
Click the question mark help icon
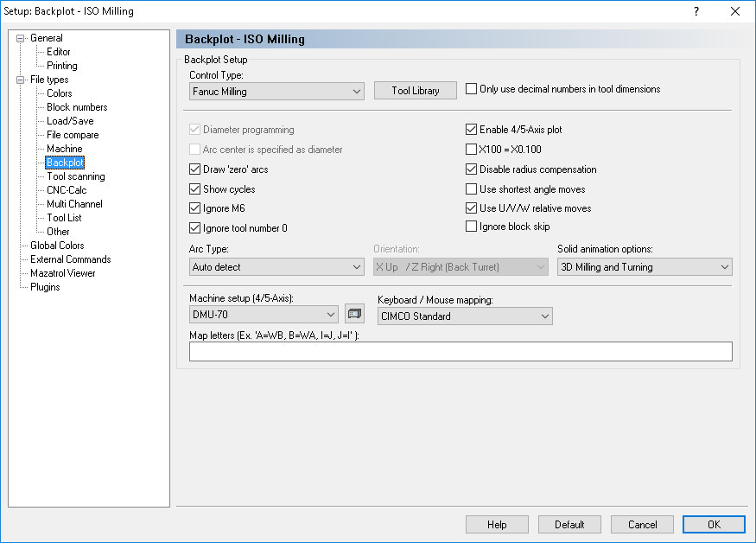point(696,11)
